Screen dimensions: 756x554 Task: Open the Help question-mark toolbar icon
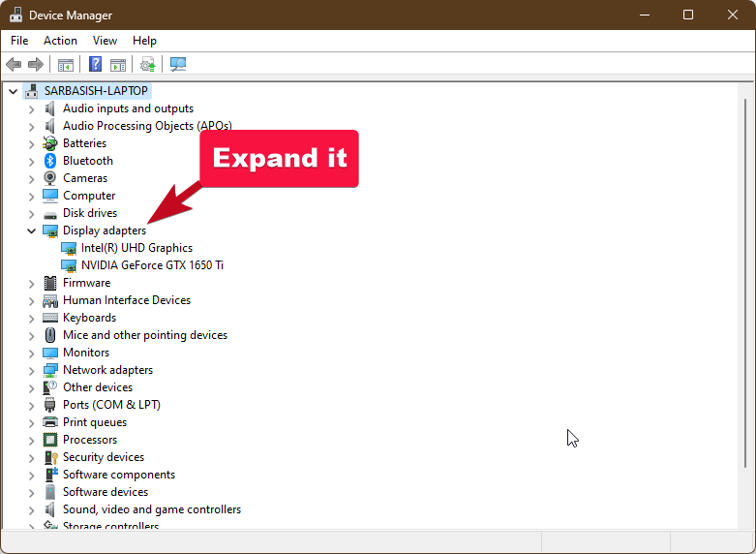(96, 64)
